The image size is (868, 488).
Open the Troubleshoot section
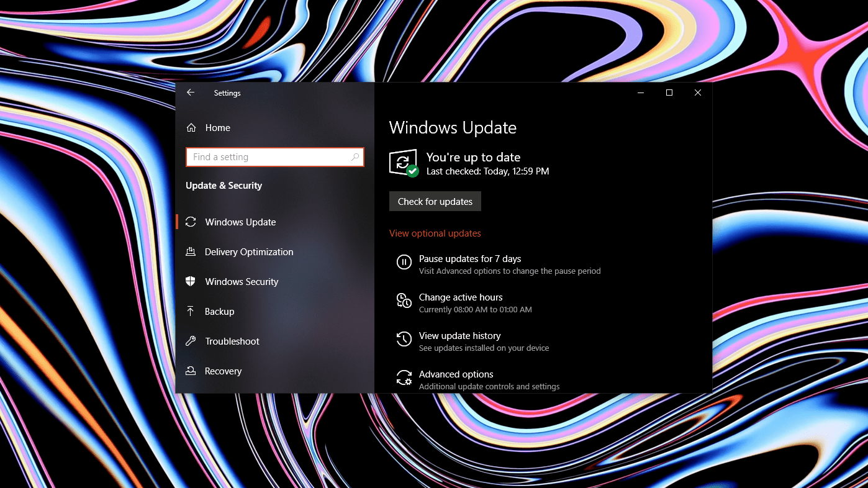coord(232,341)
